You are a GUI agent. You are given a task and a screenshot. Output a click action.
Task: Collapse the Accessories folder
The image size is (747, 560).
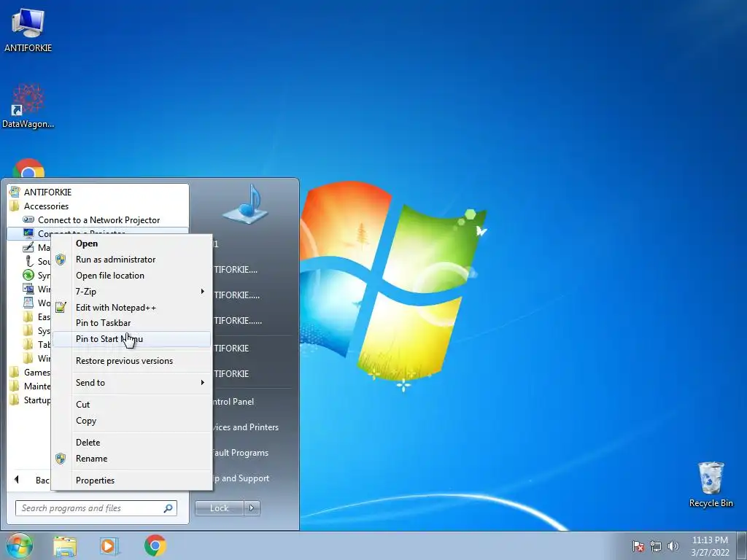[x=46, y=206]
